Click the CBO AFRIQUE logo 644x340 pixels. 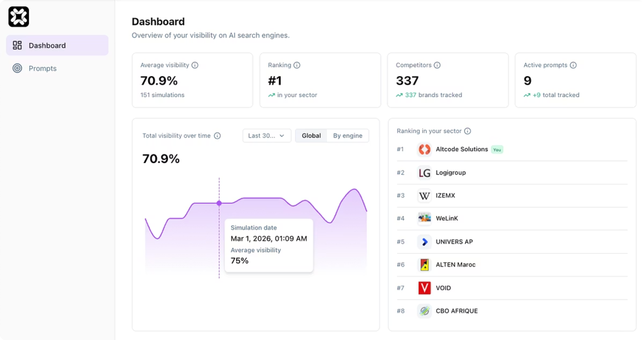pyautogui.click(x=425, y=311)
